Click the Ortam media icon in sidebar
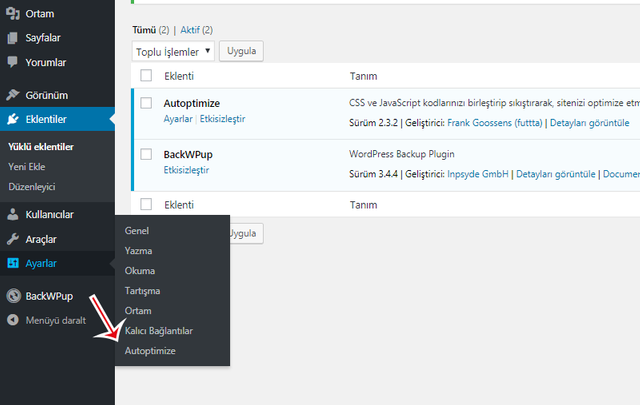This screenshot has width=640, height=405. point(13,13)
